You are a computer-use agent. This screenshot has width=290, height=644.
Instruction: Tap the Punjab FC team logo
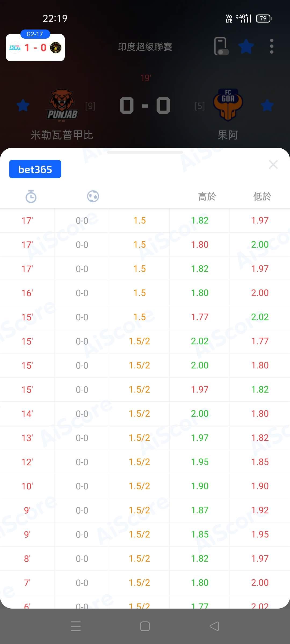click(x=63, y=105)
